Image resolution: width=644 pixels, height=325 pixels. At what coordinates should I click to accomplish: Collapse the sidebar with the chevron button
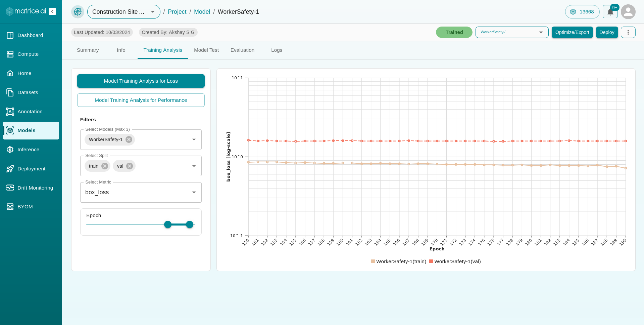point(52,11)
